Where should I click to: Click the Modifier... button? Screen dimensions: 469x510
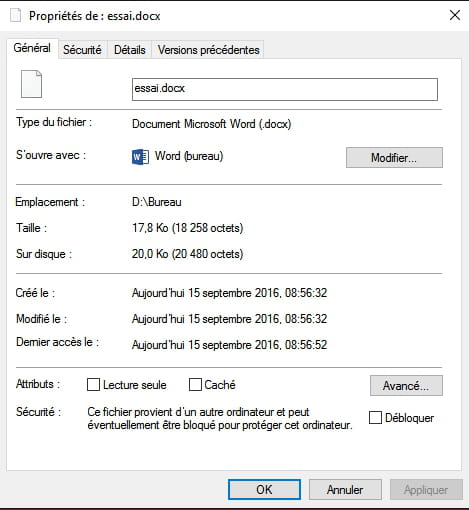pyautogui.click(x=394, y=158)
